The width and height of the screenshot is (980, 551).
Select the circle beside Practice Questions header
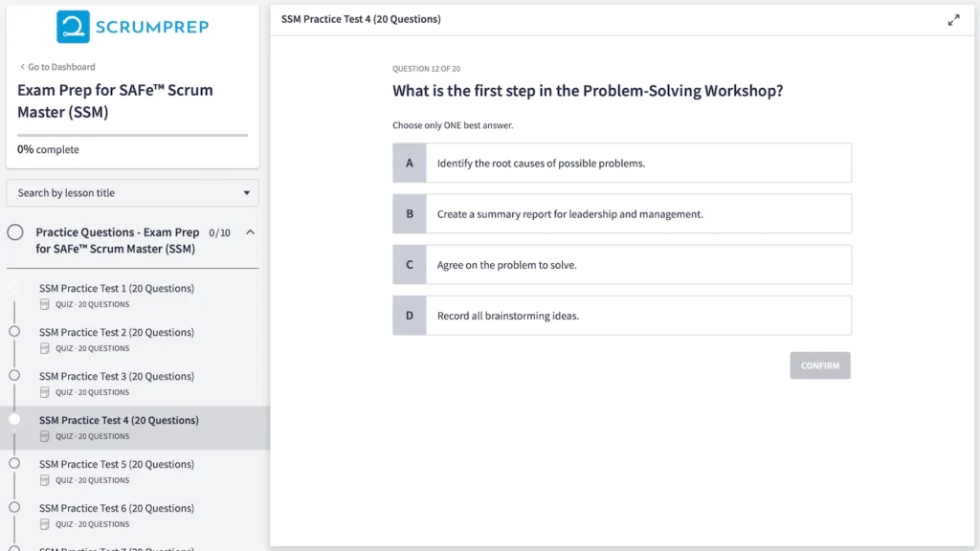click(14, 231)
